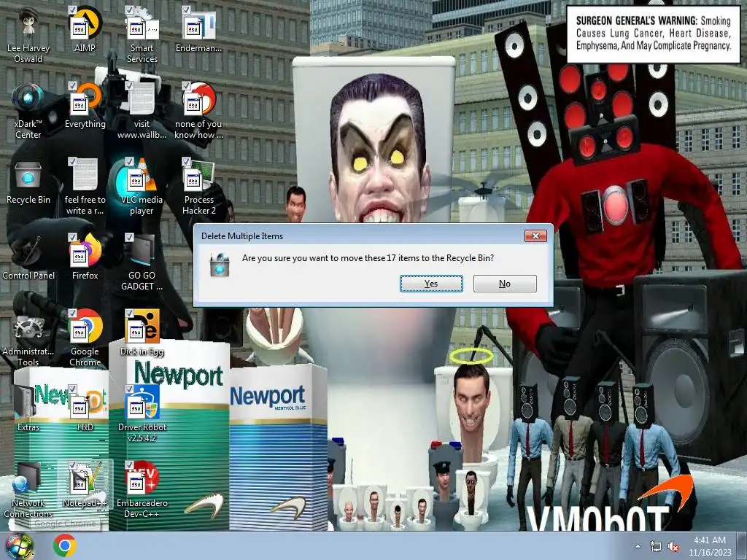This screenshot has width=747, height=560.
Task: Select the Notepad++ desktop shortcut
Action: 85,485
